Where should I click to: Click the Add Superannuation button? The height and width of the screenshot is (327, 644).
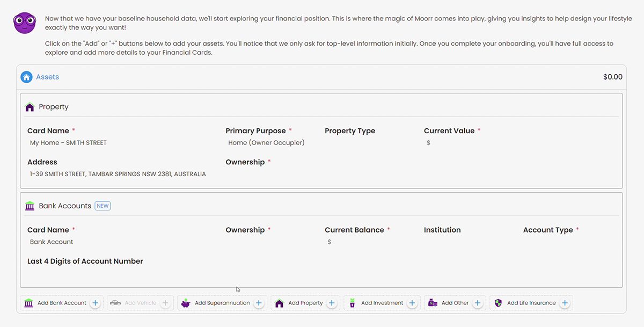tap(222, 303)
